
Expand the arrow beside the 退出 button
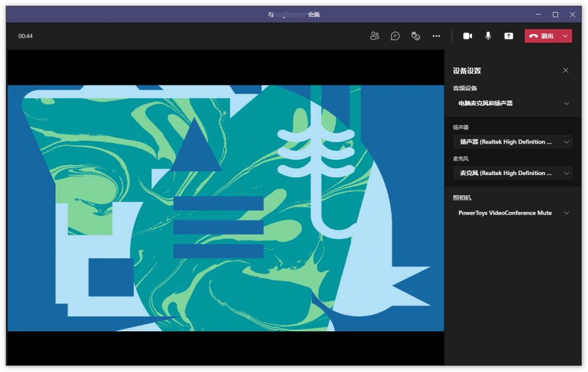[x=566, y=36]
